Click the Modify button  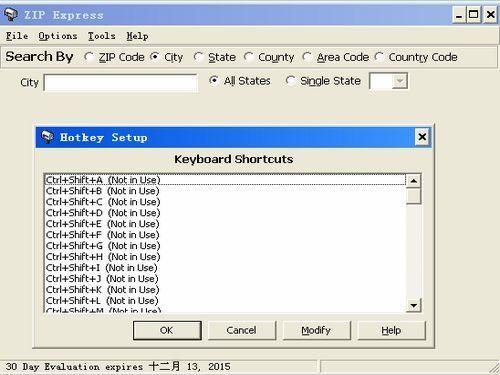point(316,330)
